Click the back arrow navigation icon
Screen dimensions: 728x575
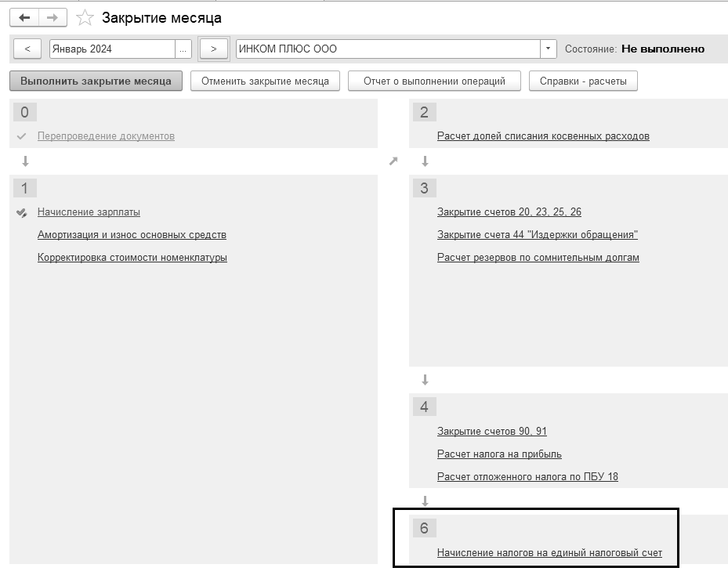click(x=24, y=18)
